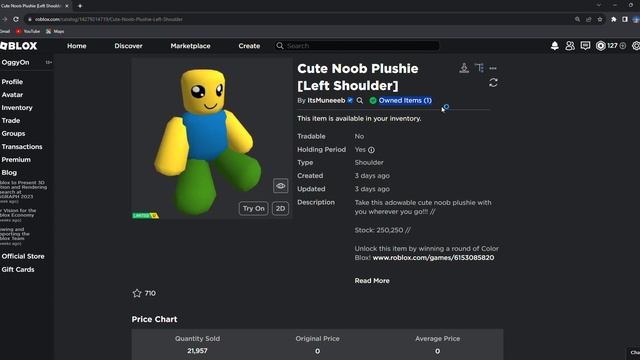
Task: Open the OggyOn username link
Action: pyautogui.click(x=16, y=62)
